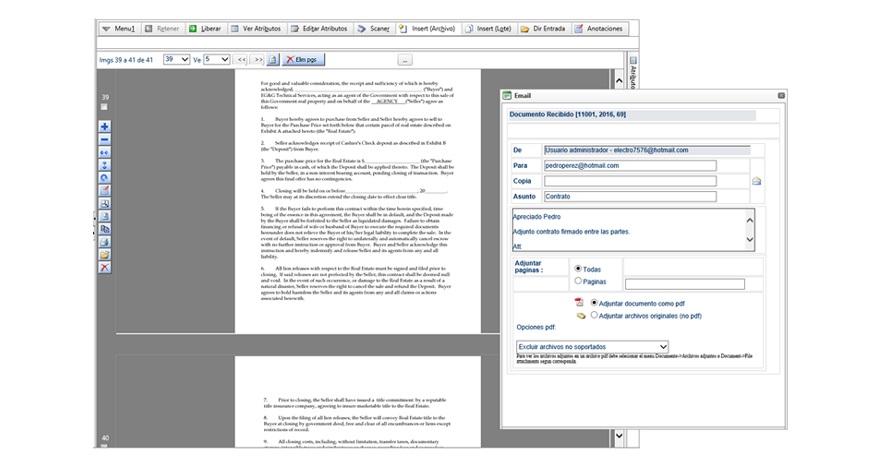Start Scaner from the toolbar

click(374, 29)
